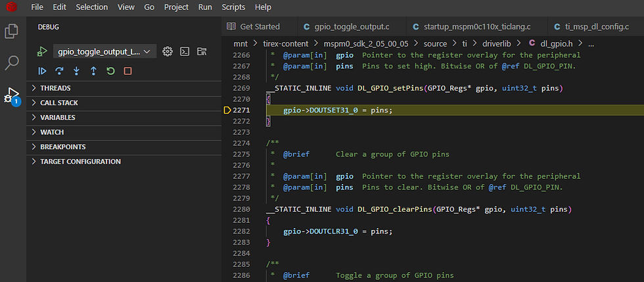Open the Search view in activity bar
This screenshot has width=644, height=282.
click(x=12, y=63)
